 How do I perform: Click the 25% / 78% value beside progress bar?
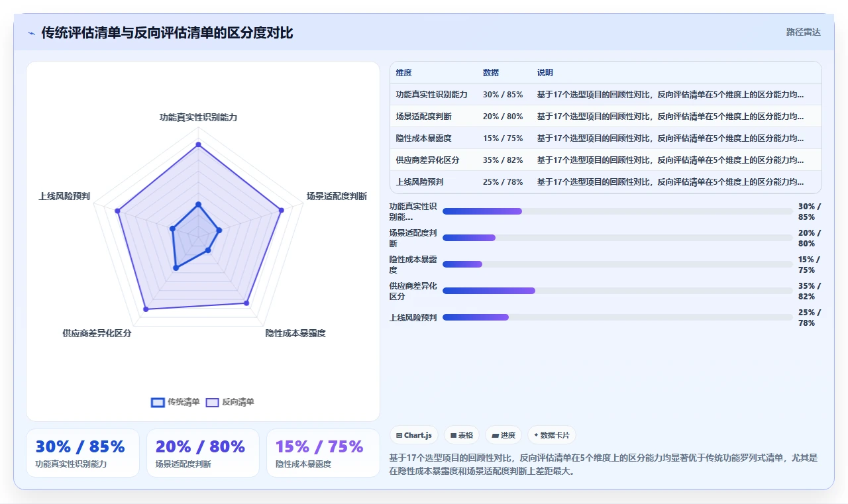[x=810, y=318]
